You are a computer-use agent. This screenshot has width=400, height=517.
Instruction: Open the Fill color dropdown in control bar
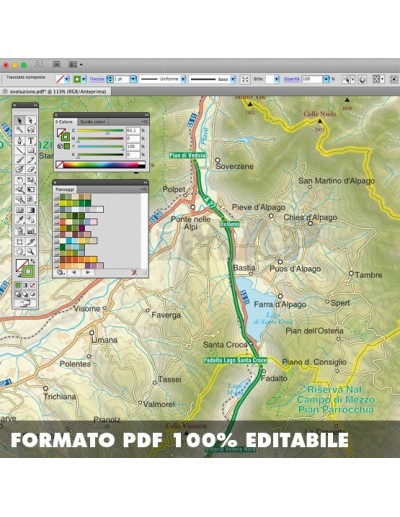(x=67, y=79)
